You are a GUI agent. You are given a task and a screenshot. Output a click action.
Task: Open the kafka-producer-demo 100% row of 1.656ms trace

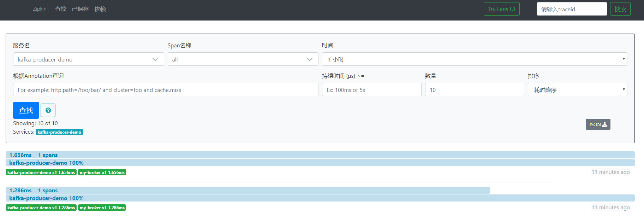point(320,163)
